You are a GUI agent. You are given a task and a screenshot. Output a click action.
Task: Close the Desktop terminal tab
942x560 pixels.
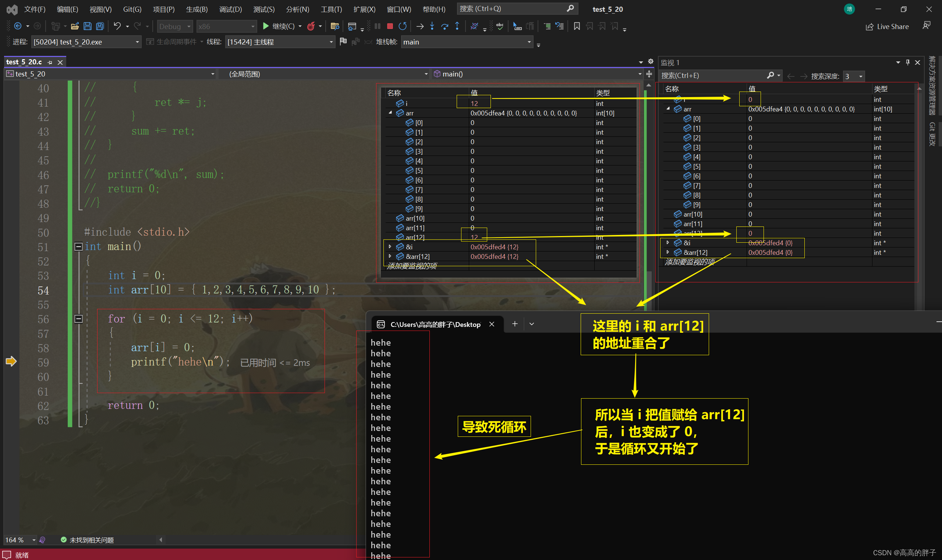[492, 324]
